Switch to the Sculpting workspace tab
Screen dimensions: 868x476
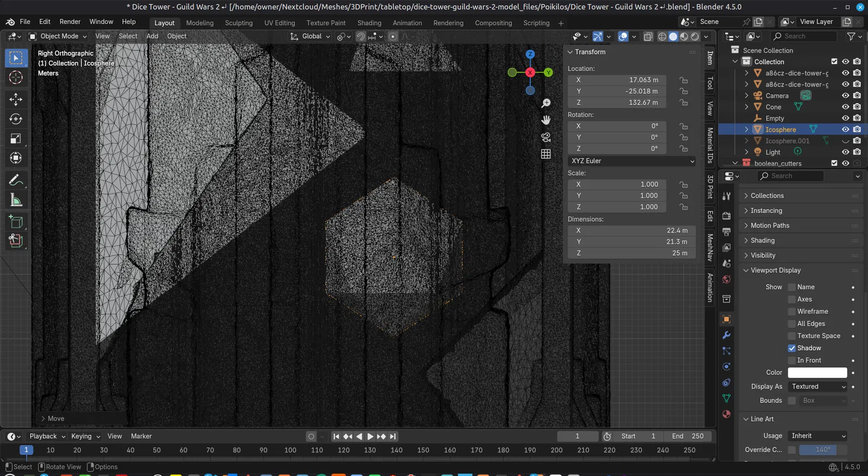point(239,23)
